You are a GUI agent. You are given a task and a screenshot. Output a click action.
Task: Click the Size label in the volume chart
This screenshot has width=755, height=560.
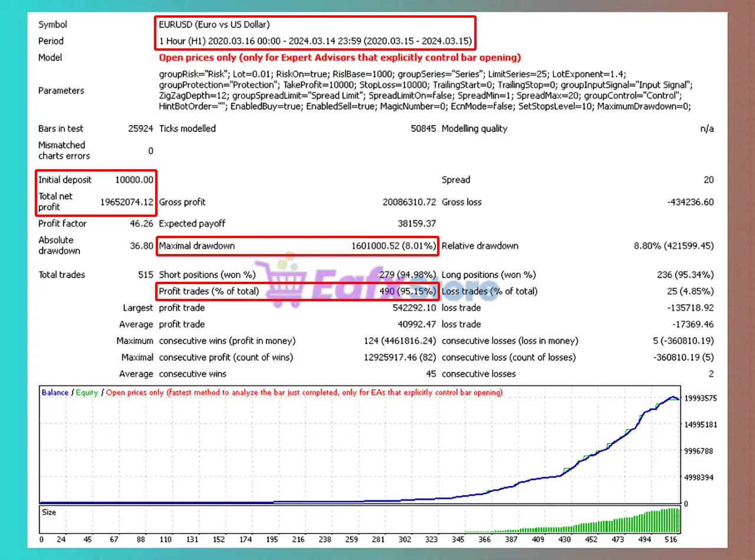[x=49, y=512]
